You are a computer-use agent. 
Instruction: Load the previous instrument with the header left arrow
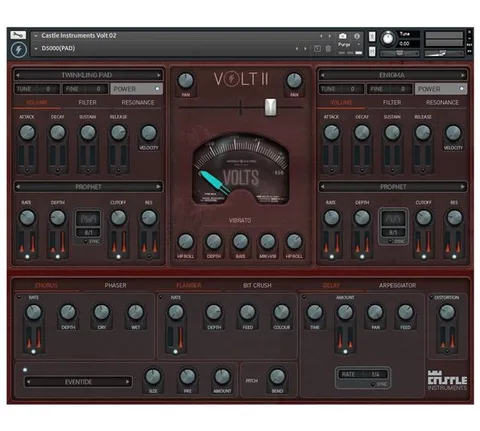click(x=321, y=36)
